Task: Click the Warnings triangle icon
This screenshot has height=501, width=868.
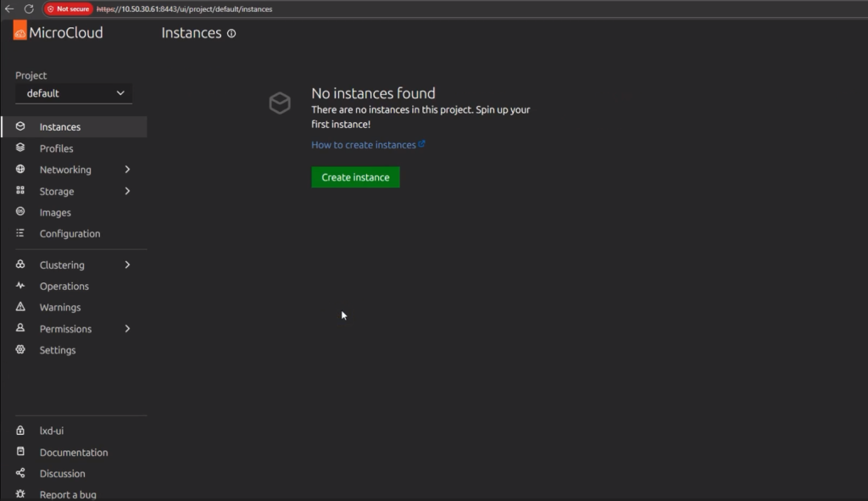Action: pyautogui.click(x=20, y=307)
